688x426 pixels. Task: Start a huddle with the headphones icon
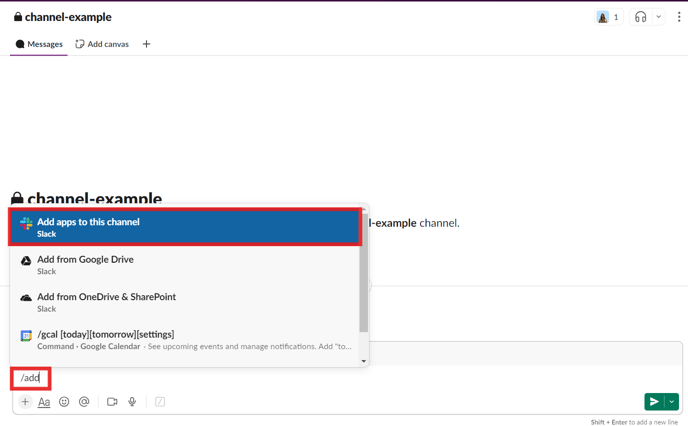641,17
